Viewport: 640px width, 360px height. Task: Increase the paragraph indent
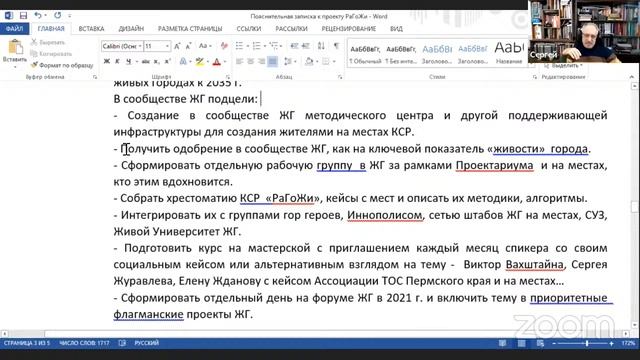pyautogui.click(x=306, y=46)
